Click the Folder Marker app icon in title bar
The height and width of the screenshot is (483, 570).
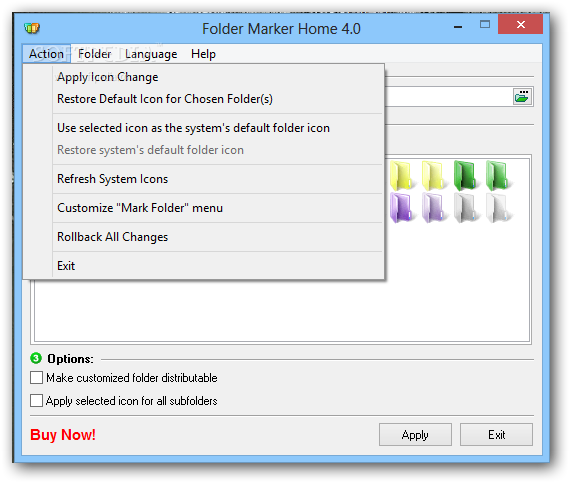32,28
